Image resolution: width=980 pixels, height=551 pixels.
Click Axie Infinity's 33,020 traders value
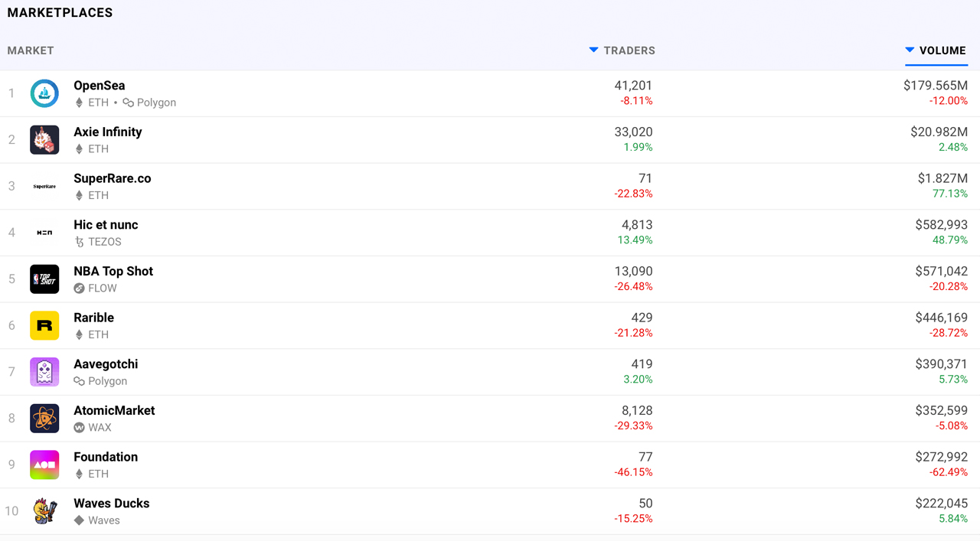(633, 132)
